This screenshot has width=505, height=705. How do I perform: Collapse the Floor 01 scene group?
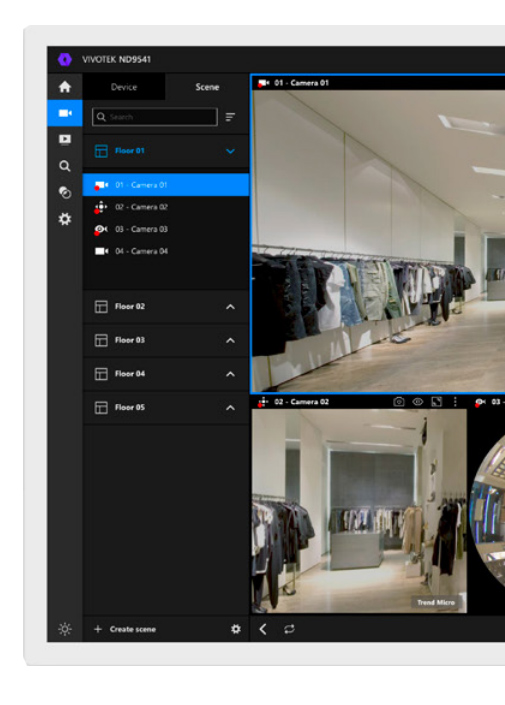pos(230,151)
